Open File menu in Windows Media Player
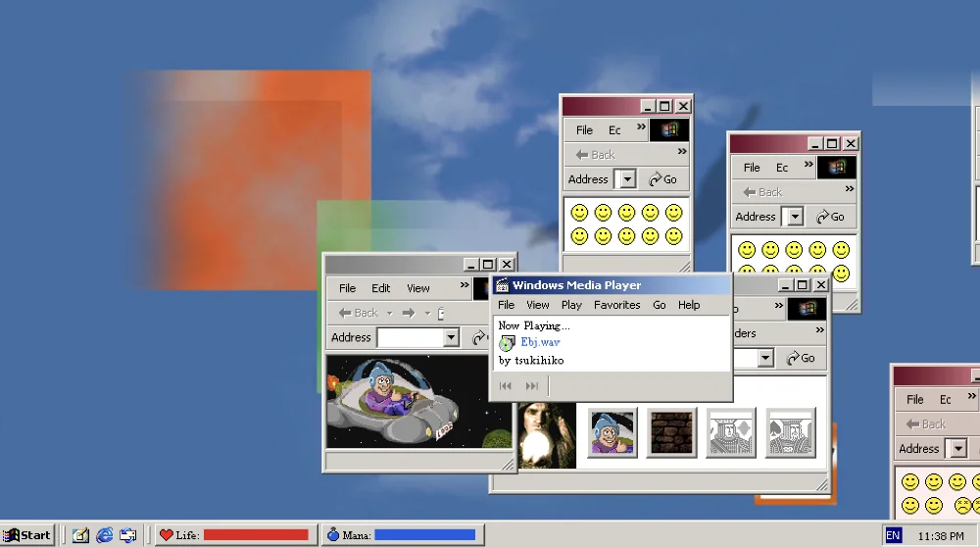 pos(507,305)
